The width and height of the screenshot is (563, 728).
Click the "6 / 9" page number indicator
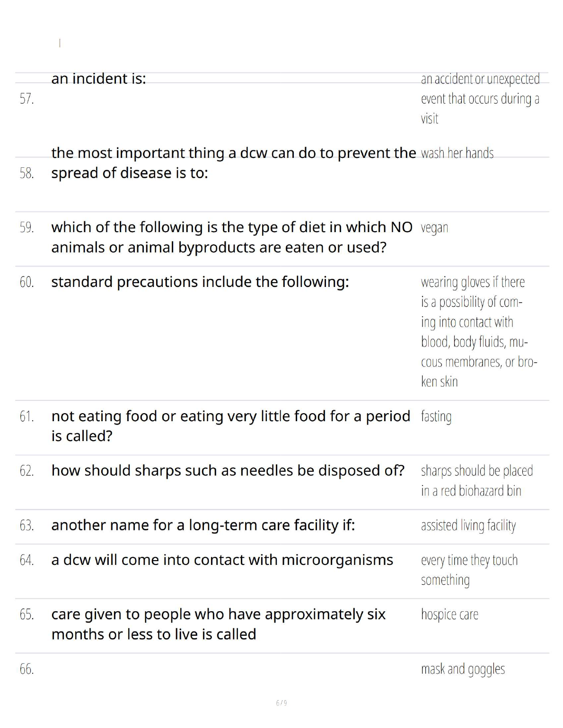click(281, 703)
